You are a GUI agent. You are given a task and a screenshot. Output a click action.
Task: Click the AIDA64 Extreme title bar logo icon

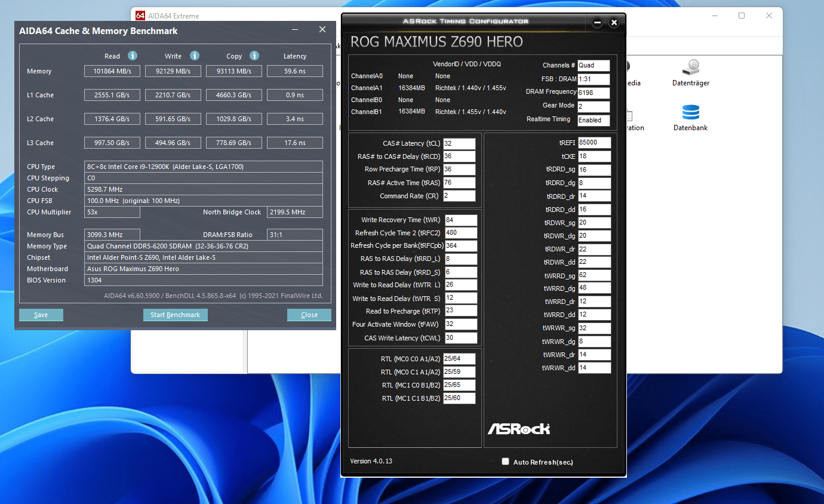click(x=140, y=16)
